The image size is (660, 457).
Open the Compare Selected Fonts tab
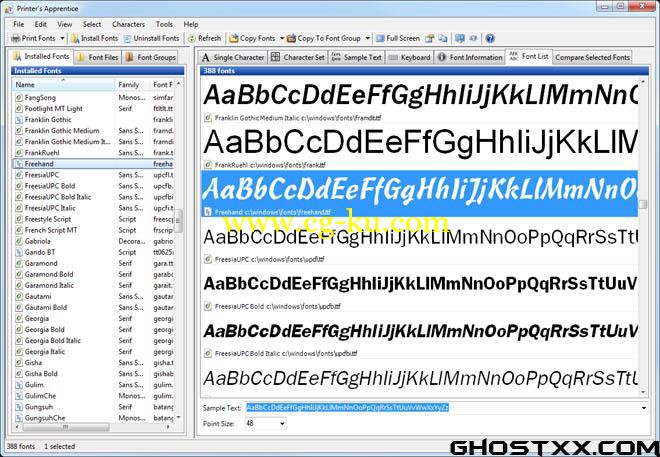tap(592, 57)
